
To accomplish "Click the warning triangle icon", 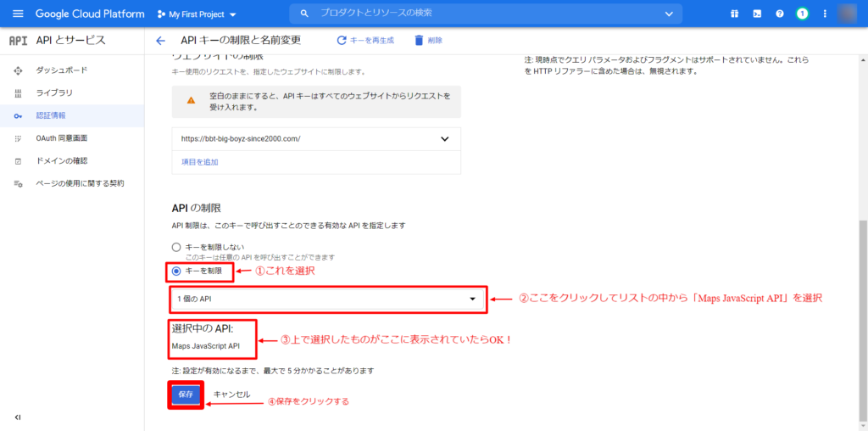I will tap(191, 100).
